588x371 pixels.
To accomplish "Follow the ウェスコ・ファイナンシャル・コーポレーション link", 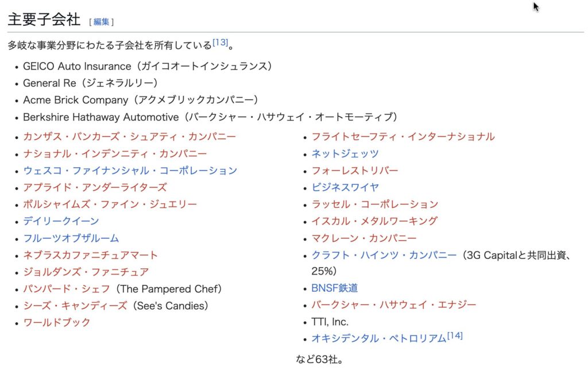I will [130, 171].
